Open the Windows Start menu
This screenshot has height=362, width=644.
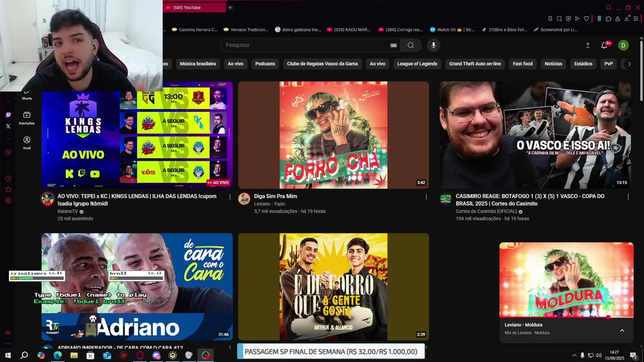coord(8,355)
